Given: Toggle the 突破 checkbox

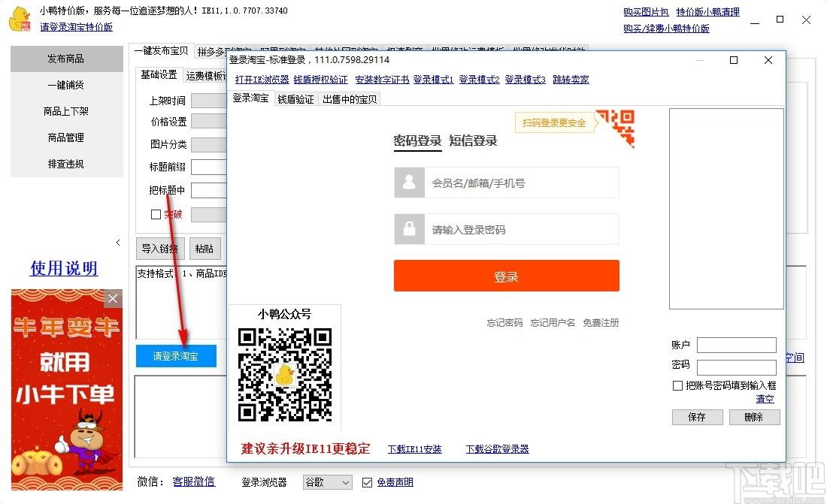Looking at the screenshot, I should (x=156, y=214).
